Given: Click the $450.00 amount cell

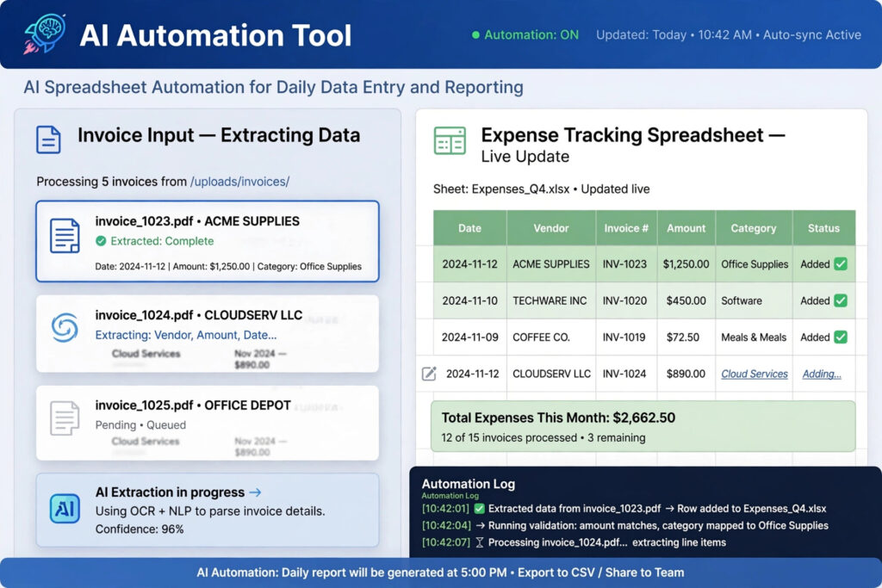Looking at the screenshot, I should tap(686, 300).
